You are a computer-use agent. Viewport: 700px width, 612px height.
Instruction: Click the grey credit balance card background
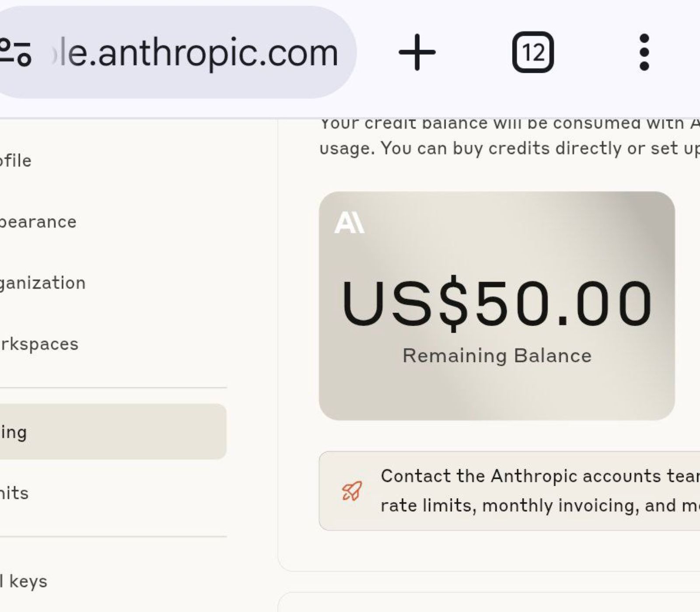pyautogui.click(x=497, y=394)
